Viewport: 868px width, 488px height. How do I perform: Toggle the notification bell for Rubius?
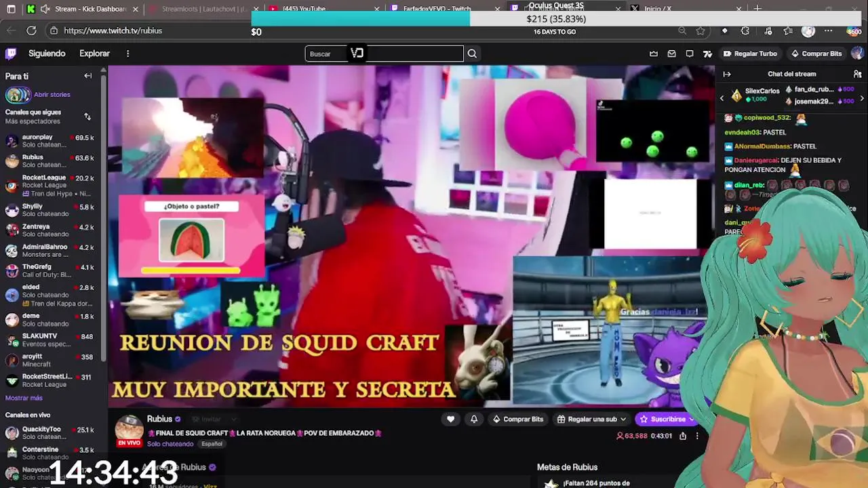click(474, 419)
